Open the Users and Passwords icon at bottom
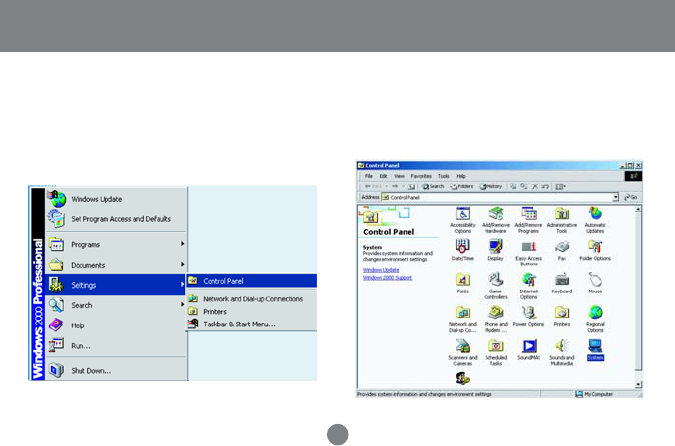The height and width of the screenshot is (446, 675). click(462, 378)
